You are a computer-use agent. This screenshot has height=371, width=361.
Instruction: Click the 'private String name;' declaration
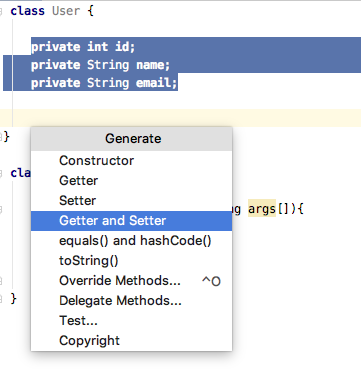(x=100, y=65)
